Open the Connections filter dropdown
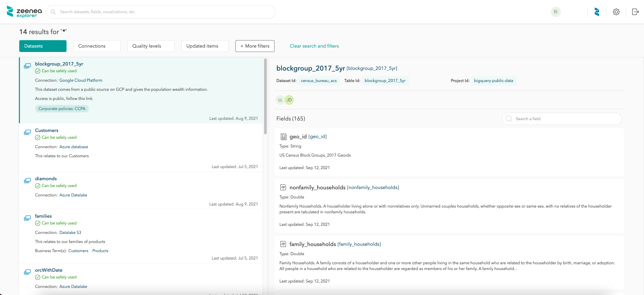Viewport: 644px width, 295px height. pyautogui.click(x=97, y=46)
